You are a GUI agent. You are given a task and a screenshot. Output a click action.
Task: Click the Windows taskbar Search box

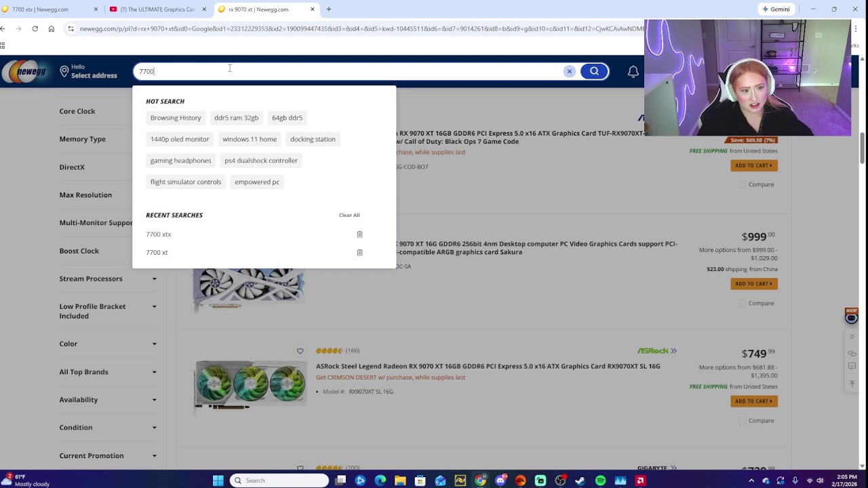click(279, 481)
